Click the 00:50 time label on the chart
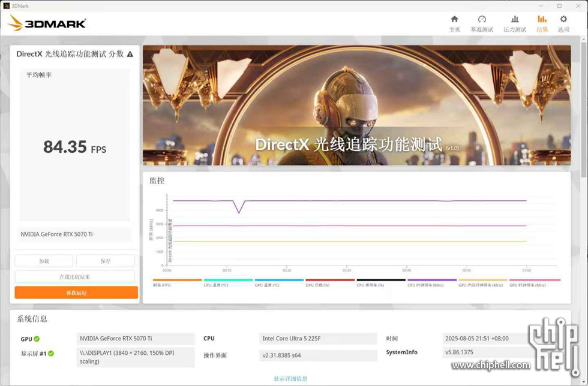588x386 pixels. [x=467, y=270]
